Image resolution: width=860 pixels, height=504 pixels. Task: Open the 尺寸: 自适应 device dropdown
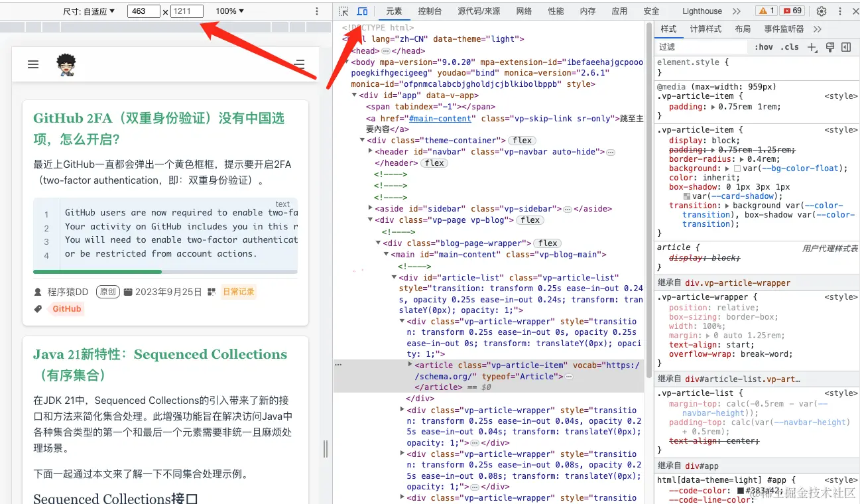tap(89, 11)
